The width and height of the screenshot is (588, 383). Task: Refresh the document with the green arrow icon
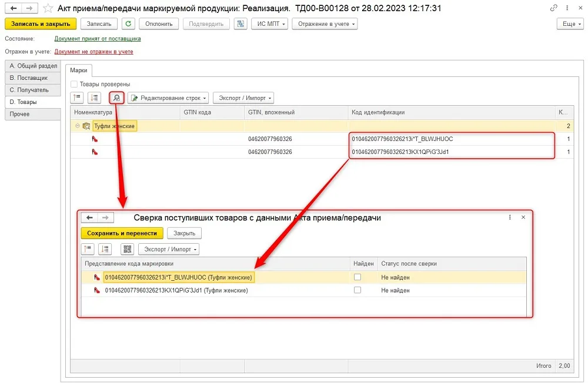[128, 23]
